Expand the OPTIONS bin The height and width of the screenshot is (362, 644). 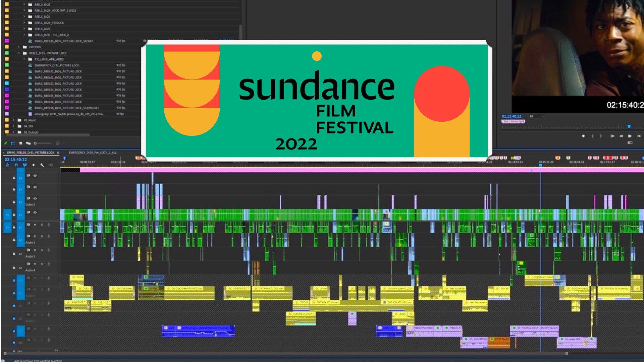(x=19, y=47)
